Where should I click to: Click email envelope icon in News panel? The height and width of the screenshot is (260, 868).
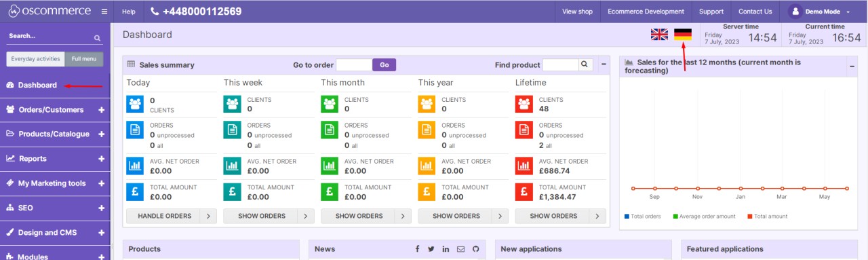460,249
